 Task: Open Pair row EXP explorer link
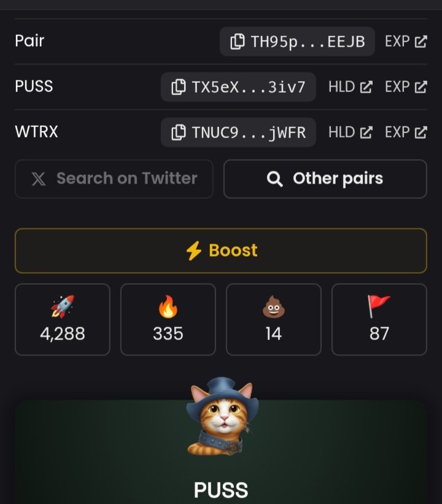[406, 42]
